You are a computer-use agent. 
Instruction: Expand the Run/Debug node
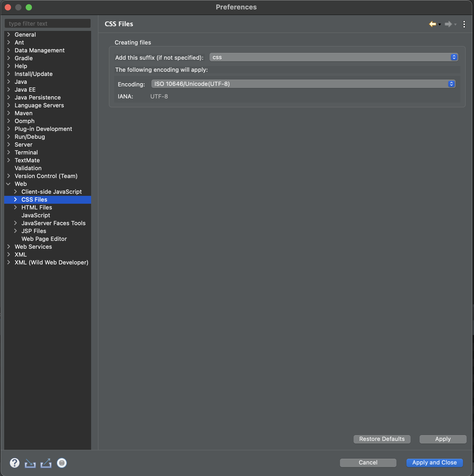(9, 137)
